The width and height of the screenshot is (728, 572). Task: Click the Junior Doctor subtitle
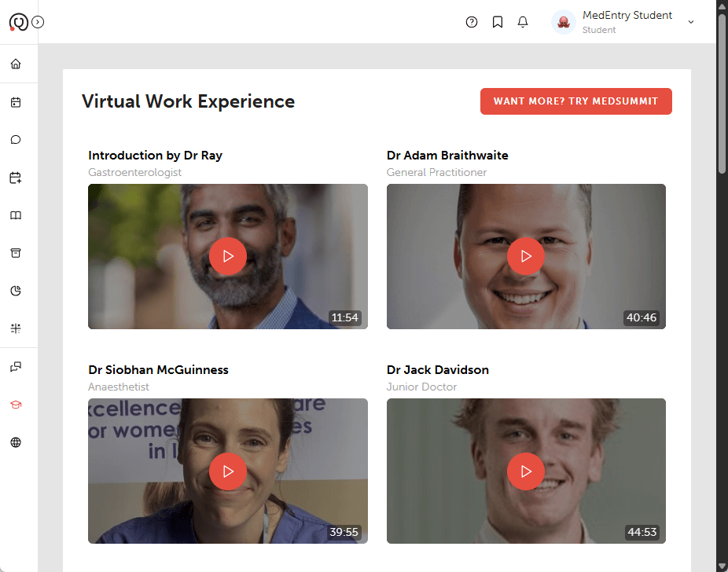[x=421, y=387]
